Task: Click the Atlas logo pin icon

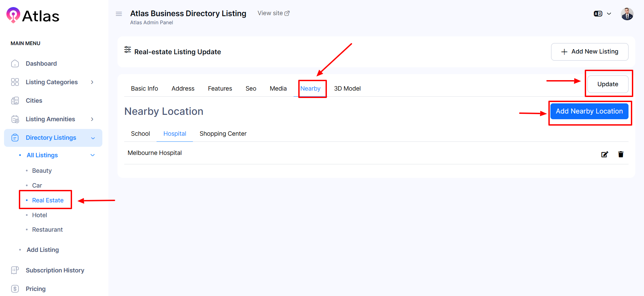Action: pyautogui.click(x=13, y=15)
